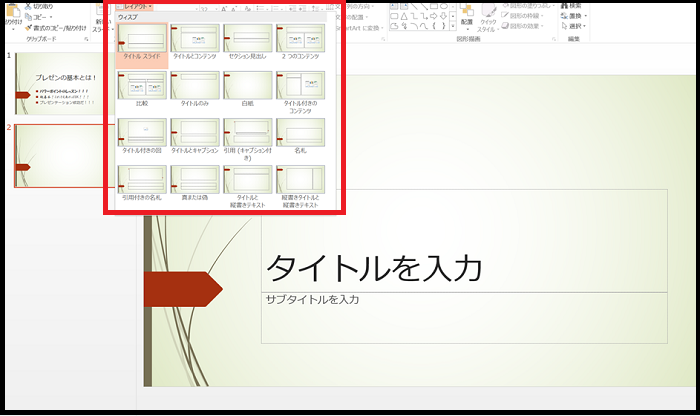Select the elbow connector shape
This screenshot has height=416, width=700.
(x=414, y=16)
